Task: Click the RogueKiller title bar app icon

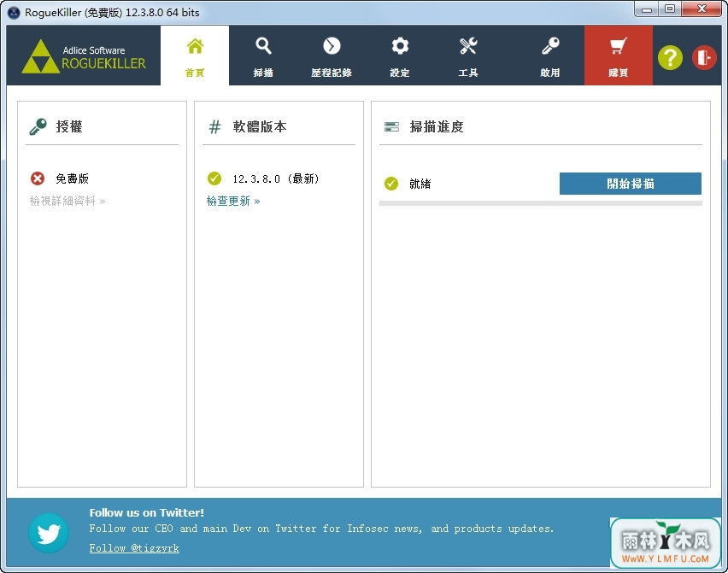Action: 14,13
